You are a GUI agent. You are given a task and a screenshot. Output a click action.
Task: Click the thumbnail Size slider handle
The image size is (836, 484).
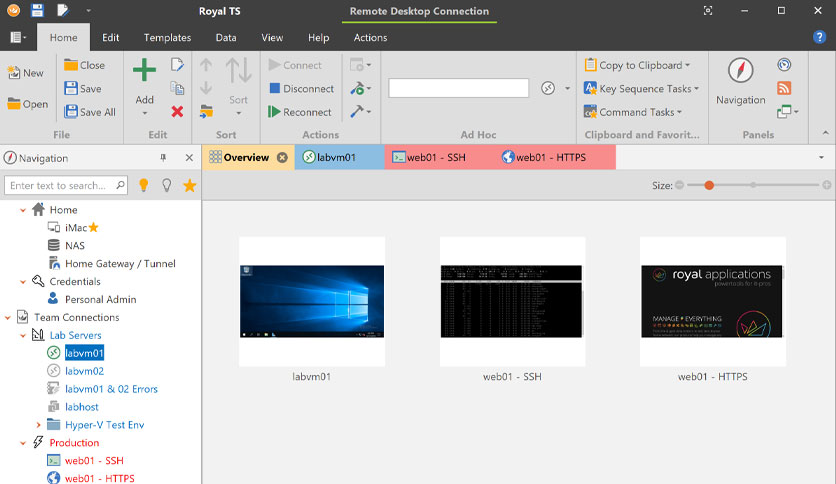[709, 185]
